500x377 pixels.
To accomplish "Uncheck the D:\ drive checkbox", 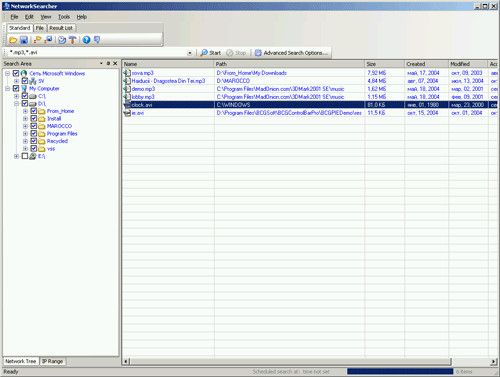I will point(25,103).
